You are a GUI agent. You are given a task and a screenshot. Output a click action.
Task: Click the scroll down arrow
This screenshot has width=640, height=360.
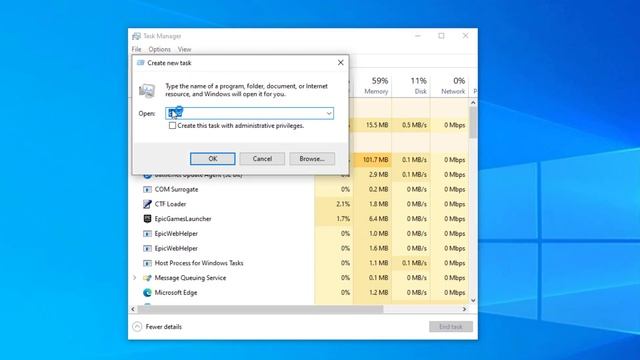click(x=473, y=300)
